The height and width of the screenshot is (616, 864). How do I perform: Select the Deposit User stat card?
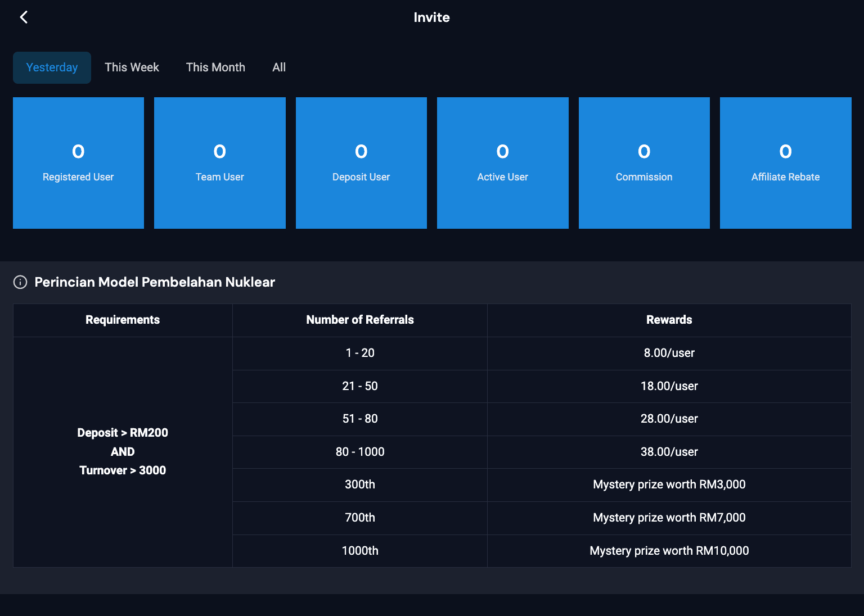[361, 163]
